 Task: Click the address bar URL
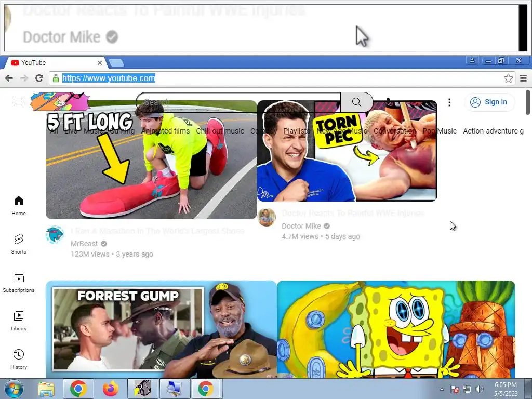pyautogui.click(x=109, y=78)
